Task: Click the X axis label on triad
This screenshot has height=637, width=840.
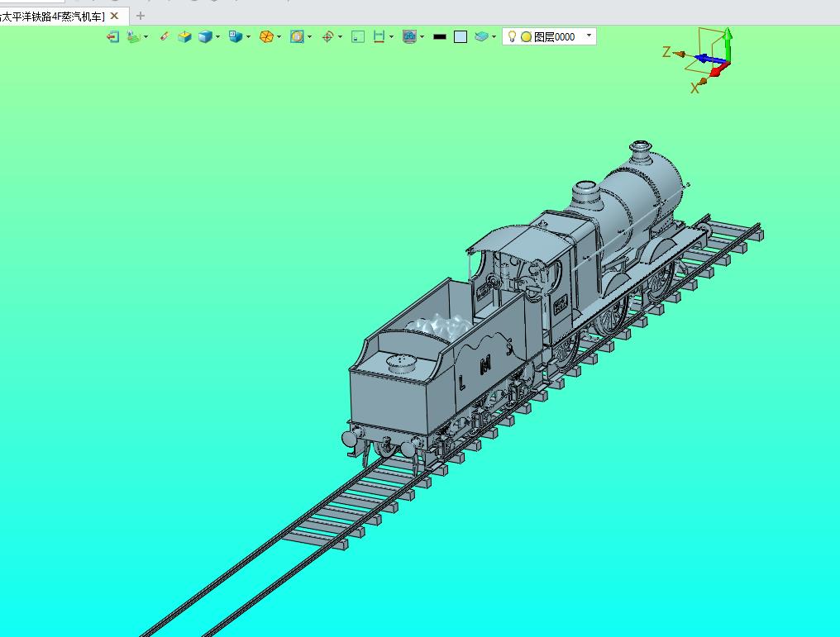Action: pos(694,88)
